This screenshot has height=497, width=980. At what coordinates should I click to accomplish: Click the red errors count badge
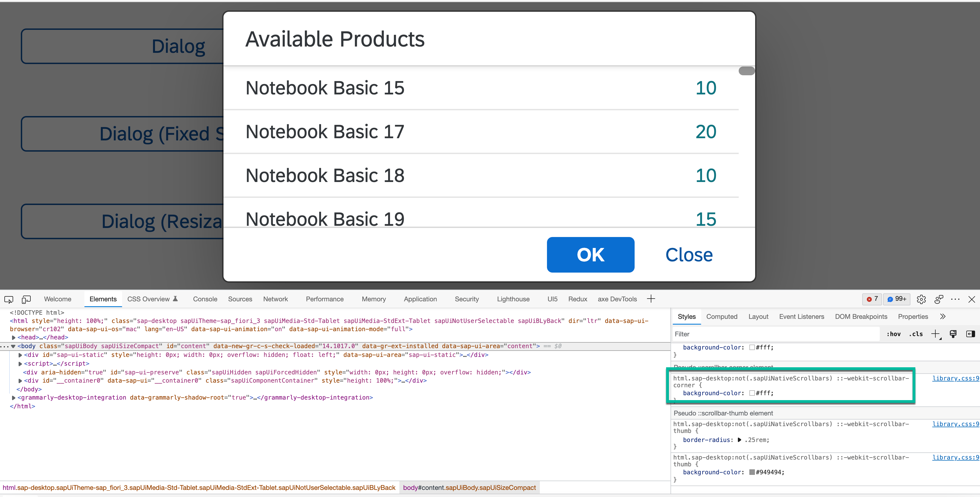(872, 299)
